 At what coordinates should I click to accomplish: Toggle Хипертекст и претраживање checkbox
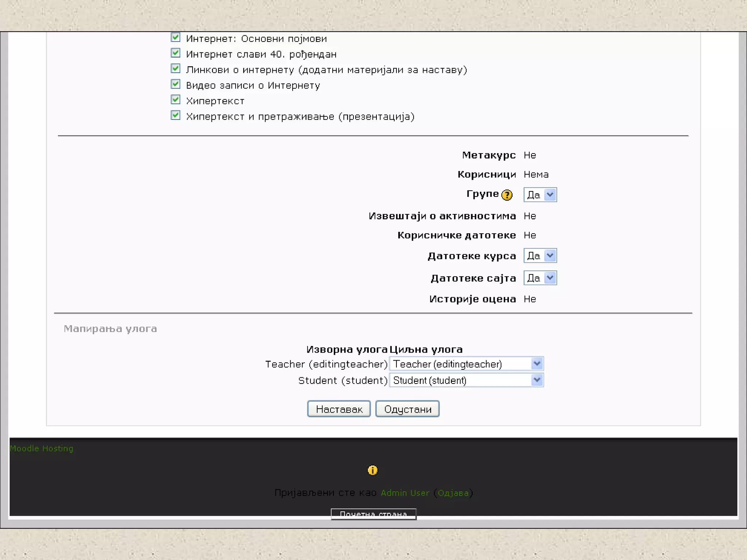(x=175, y=116)
